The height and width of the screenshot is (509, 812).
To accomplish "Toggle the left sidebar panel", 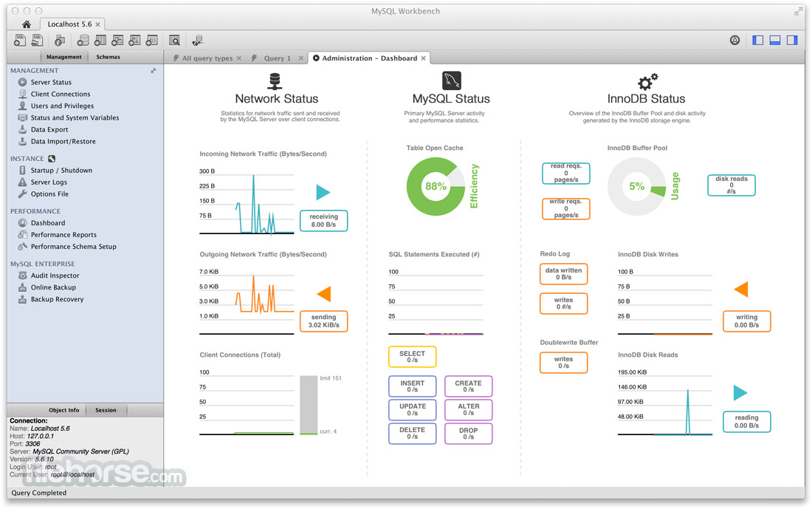I will [x=757, y=40].
